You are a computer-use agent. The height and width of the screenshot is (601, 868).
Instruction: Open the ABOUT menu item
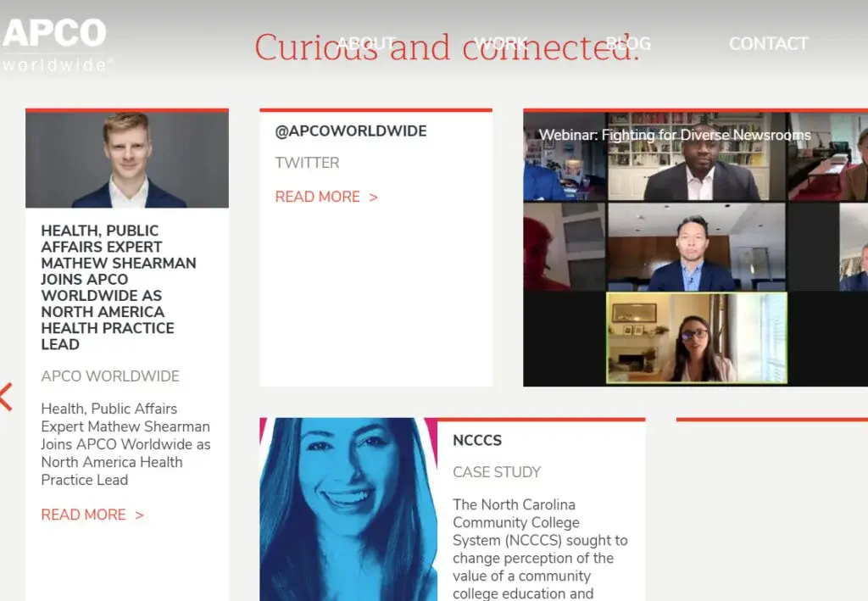point(366,43)
